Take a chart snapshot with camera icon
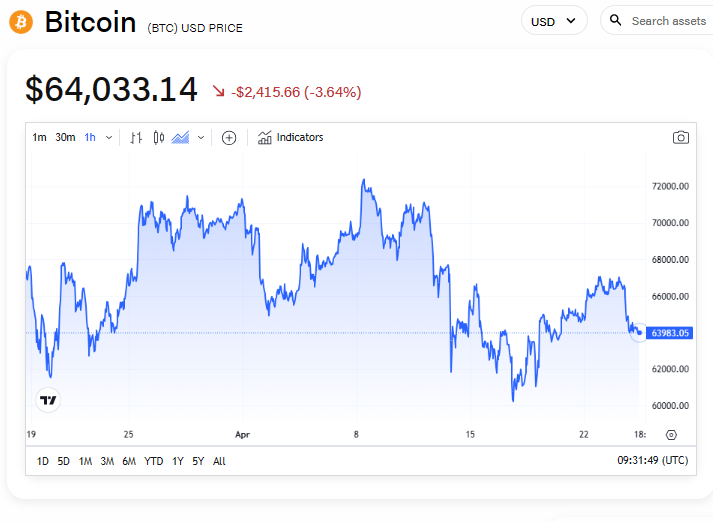Screen dimensions: 713x522 click(x=681, y=138)
